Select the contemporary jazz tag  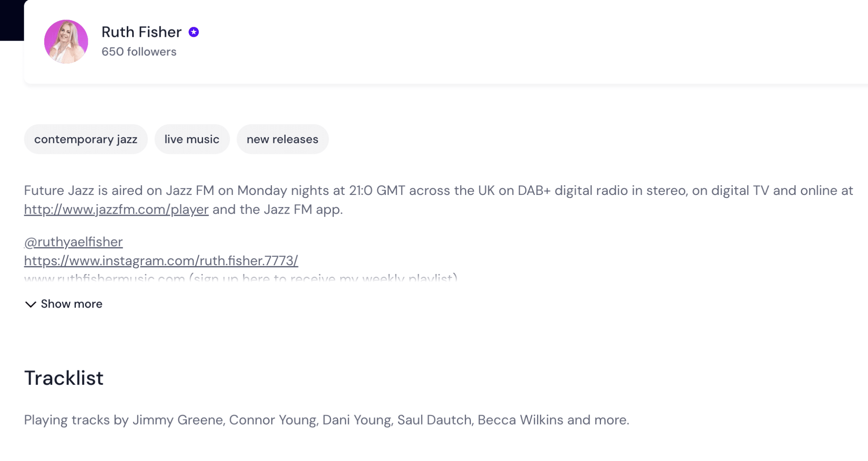point(86,139)
